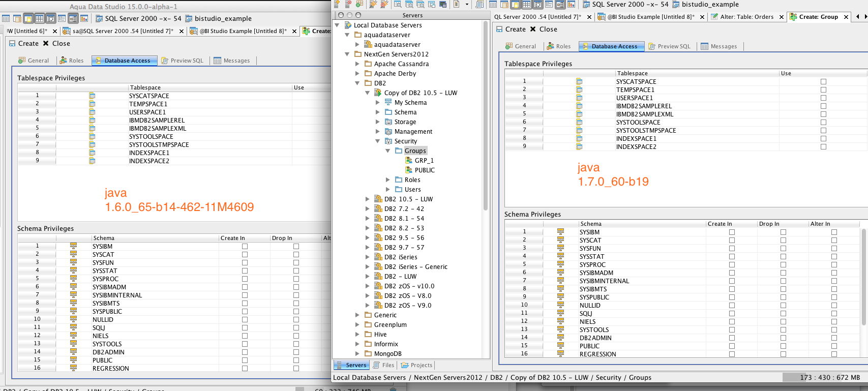The image size is (868, 391).
Task: Check Create In for SYSIBM in right window
Action: click(x=732, y=232)
